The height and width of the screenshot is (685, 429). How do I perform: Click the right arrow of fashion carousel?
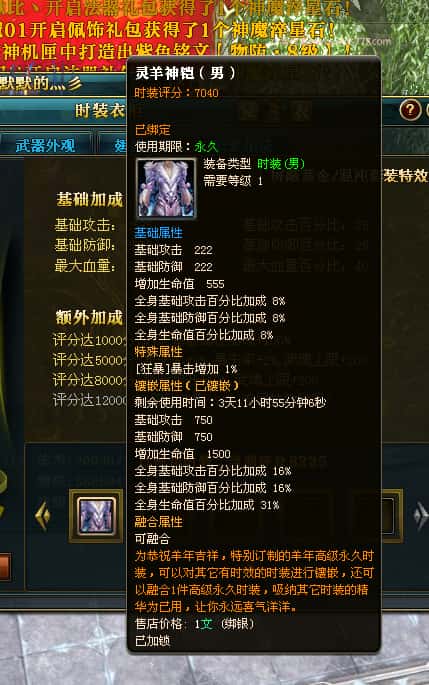coord(421,516)
